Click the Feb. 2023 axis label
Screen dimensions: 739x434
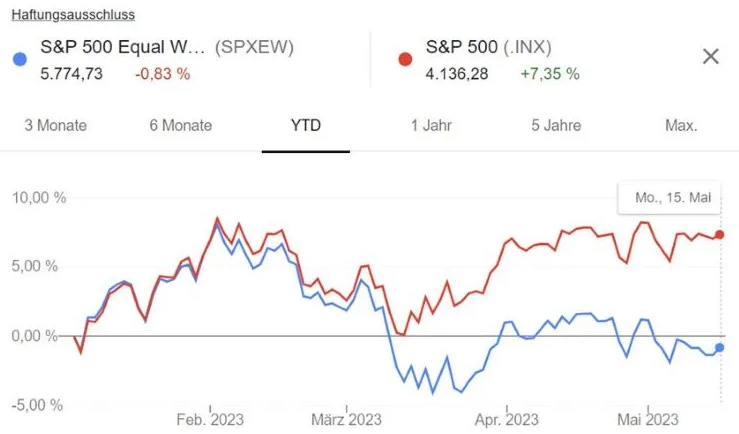coord(210,419)
